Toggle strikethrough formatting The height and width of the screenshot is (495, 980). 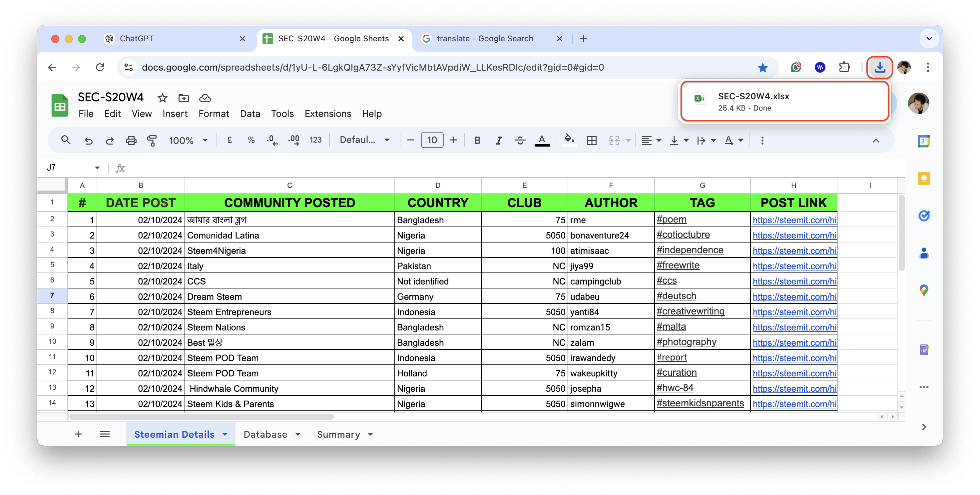520,140
